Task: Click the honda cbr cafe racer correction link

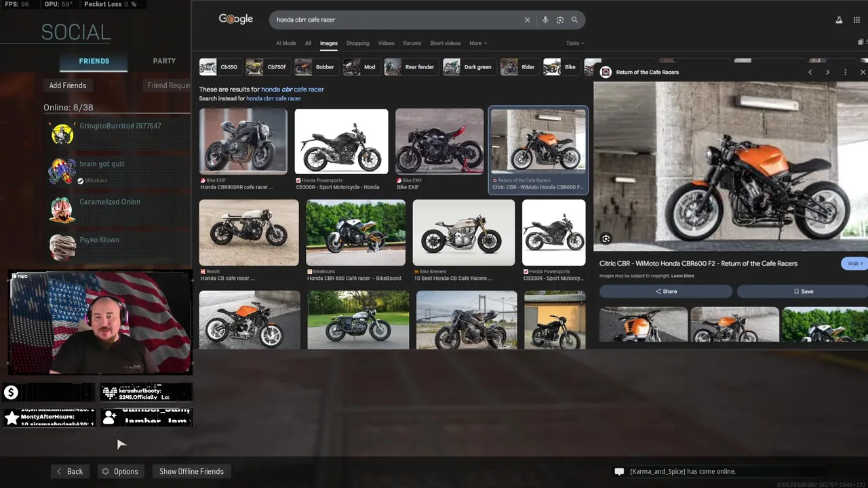Action: click(x=292, y=89)
